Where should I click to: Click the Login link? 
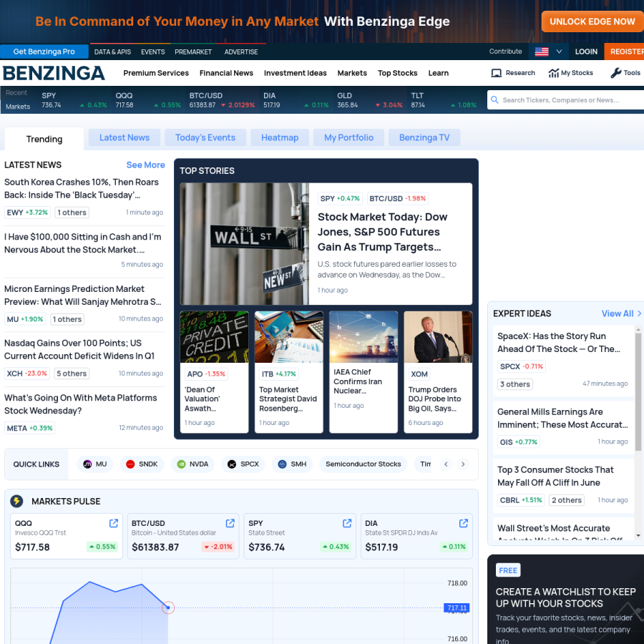tap(586, 52)
